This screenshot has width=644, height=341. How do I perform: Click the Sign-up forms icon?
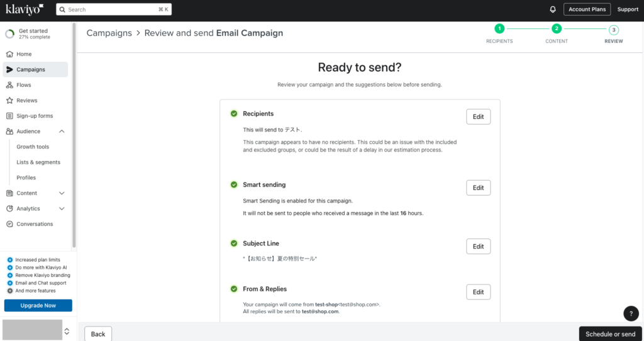[9, 116]
